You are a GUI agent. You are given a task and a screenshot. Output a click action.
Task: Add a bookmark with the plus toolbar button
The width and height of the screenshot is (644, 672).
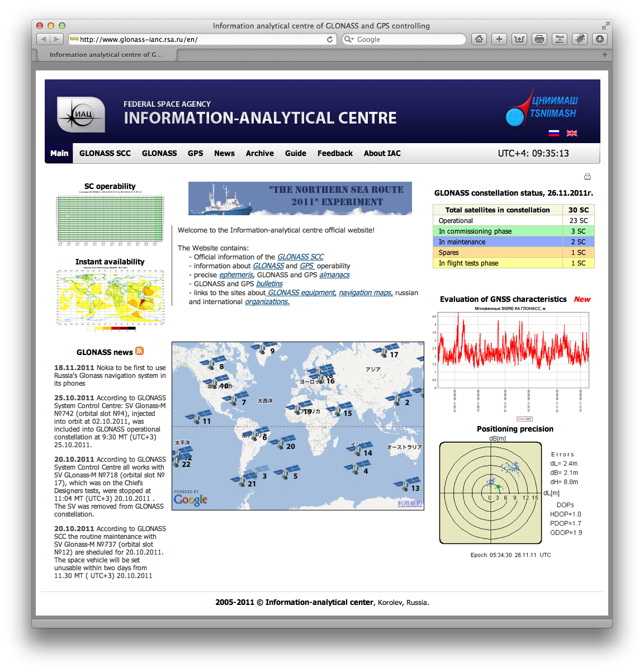point(499,39)
